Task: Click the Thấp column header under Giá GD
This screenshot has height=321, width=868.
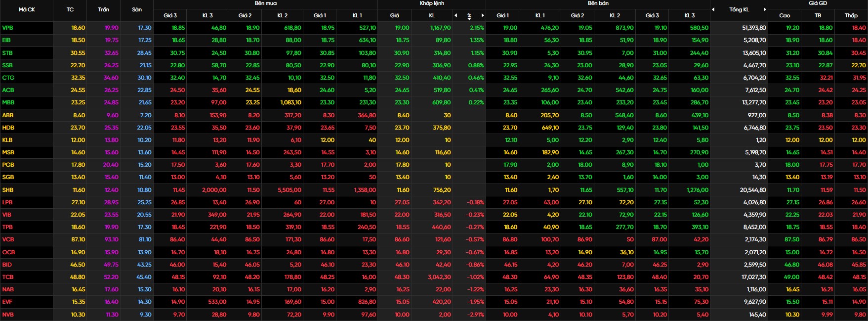Action: (x=851, y=15)
